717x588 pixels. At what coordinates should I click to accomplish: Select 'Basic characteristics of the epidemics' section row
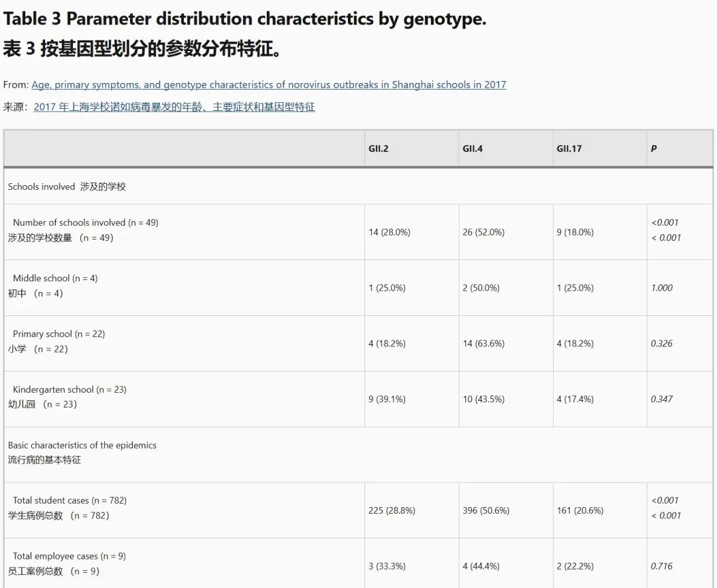point(82,445)
